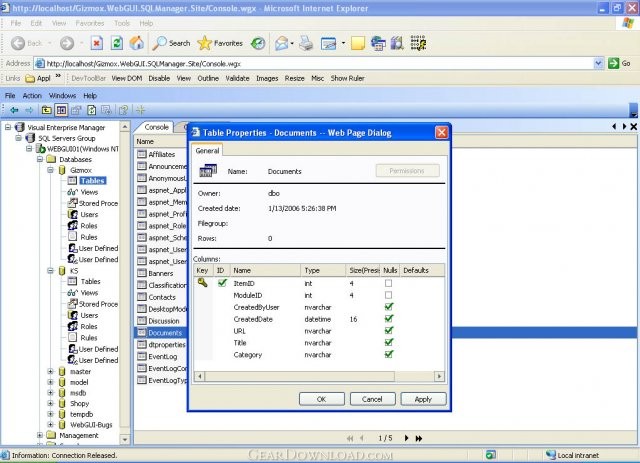Jump to last page in pager
Image resolution: width=640 pixels, height=463 pixels.
point(419,438)
